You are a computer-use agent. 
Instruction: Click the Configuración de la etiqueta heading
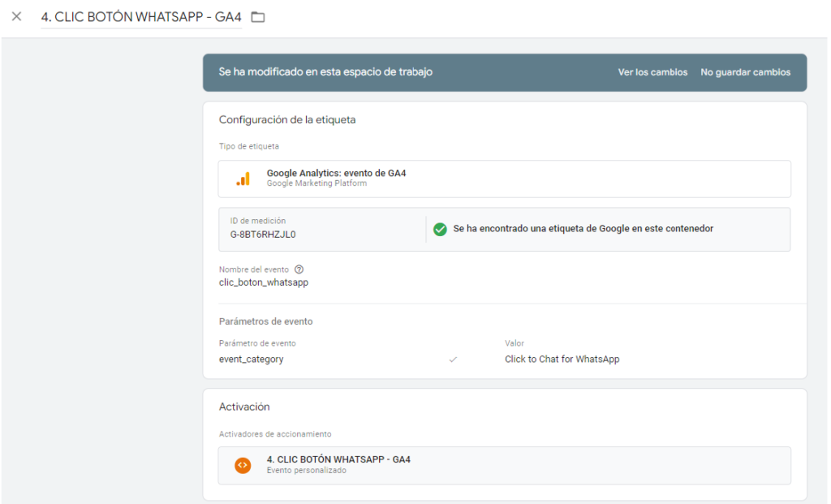pyautogui.click(x=287, y=120)
